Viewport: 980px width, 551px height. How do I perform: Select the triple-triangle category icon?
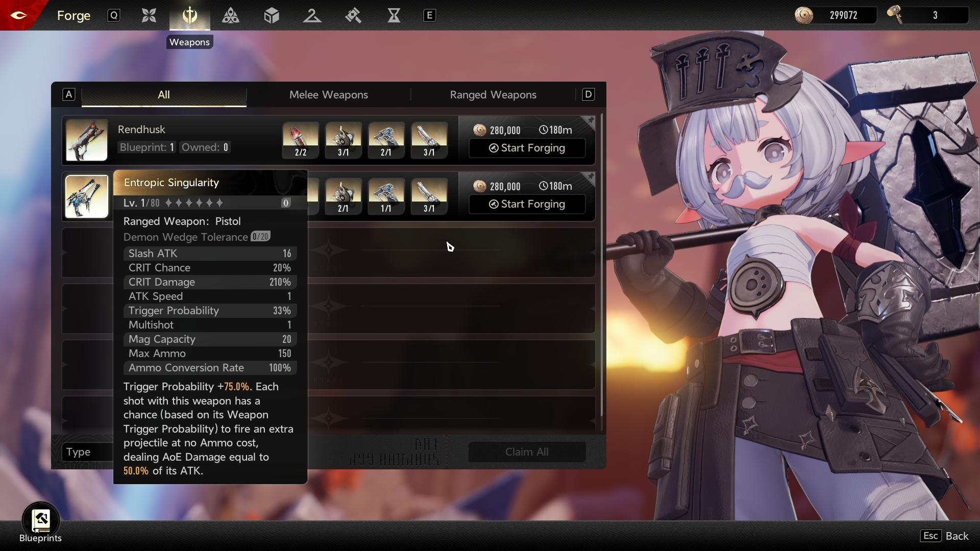(230, 16)
